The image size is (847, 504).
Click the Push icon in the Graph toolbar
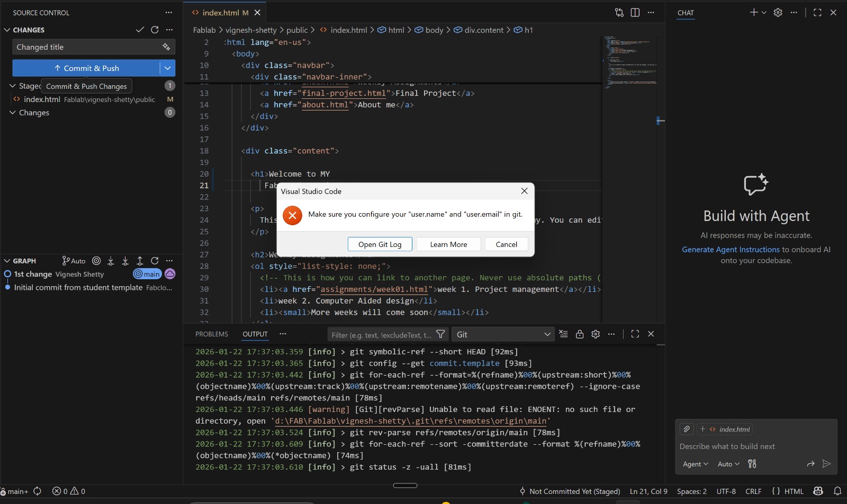140,261
